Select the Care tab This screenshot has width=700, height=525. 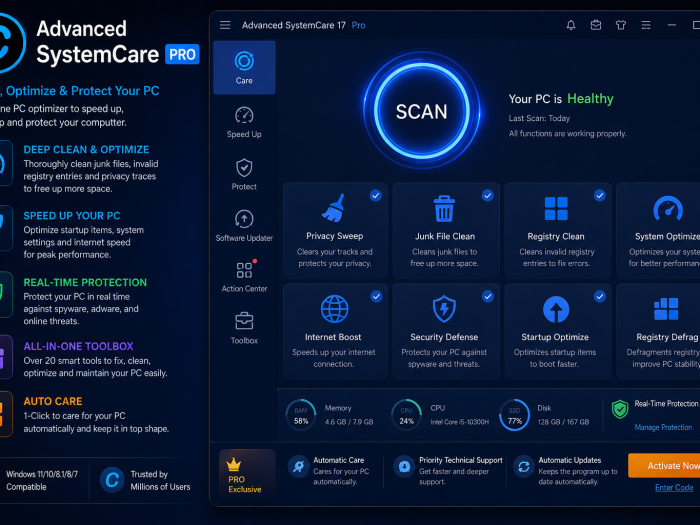click(x=244, y=68)
